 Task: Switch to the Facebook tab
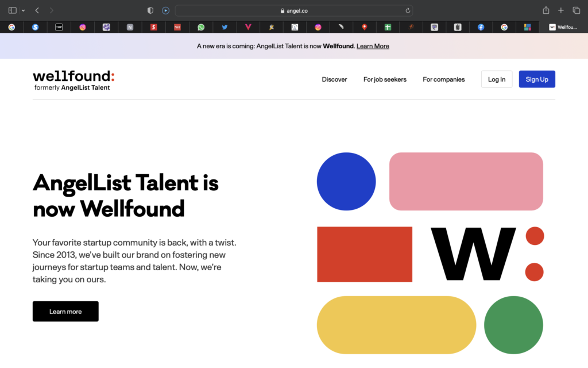pyautogui.click(x=481, y=27)
